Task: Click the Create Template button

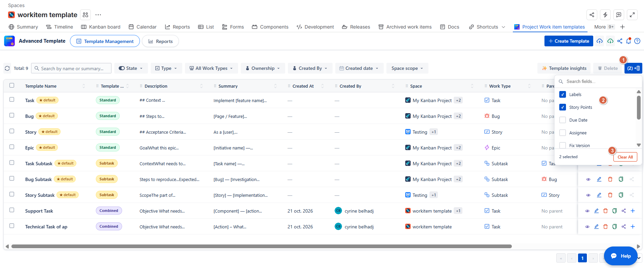Action: pyautogui.click(x=569, y=41)
